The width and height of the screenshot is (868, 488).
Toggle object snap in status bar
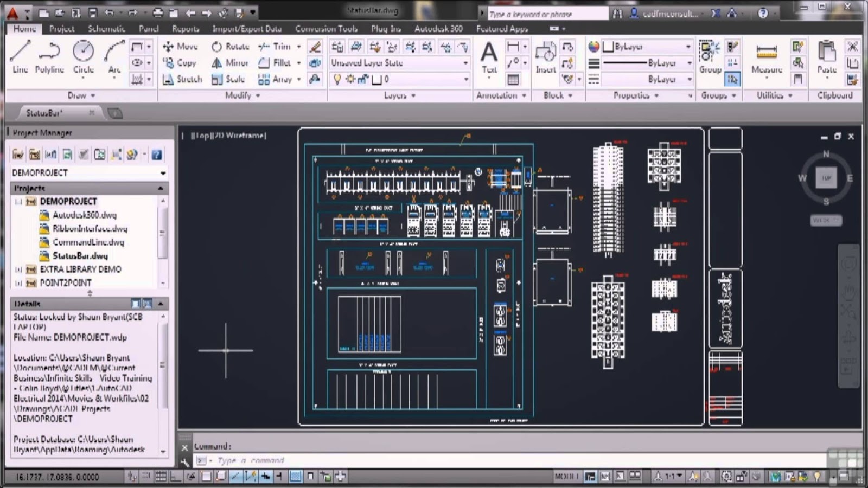point(206,477)
